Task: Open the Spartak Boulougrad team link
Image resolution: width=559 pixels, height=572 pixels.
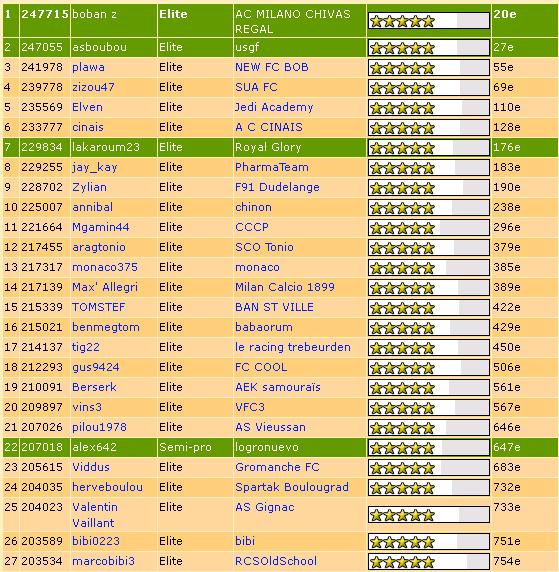Action: [x=292, y=487]
